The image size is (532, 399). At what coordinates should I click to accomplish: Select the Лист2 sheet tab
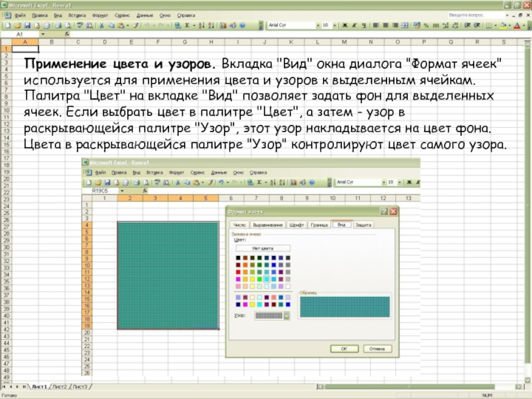(60, 386)
